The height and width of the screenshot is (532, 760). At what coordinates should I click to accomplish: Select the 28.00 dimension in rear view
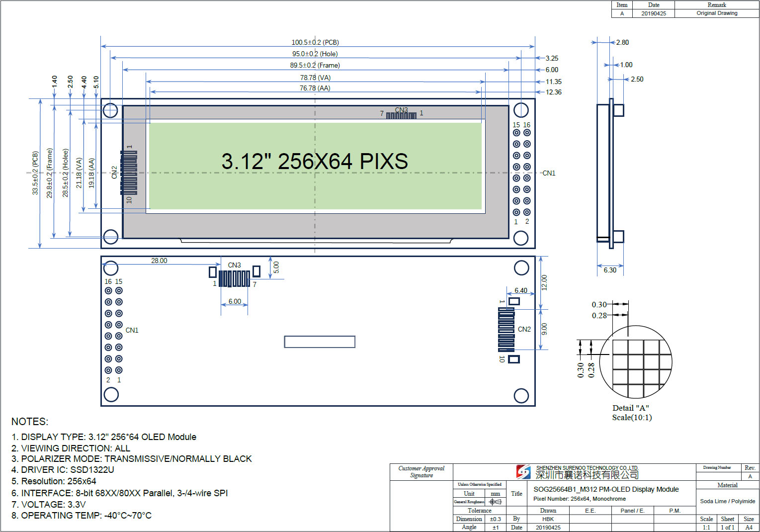pyautogui.click(x=159, y=261)
